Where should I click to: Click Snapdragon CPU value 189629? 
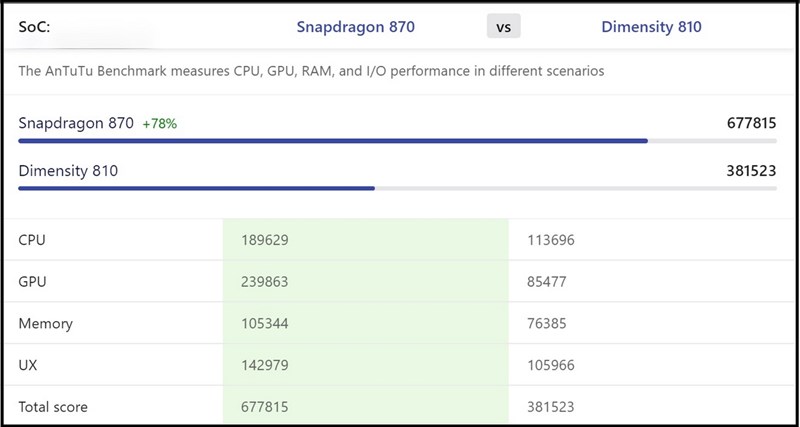(x=265, y=240)
